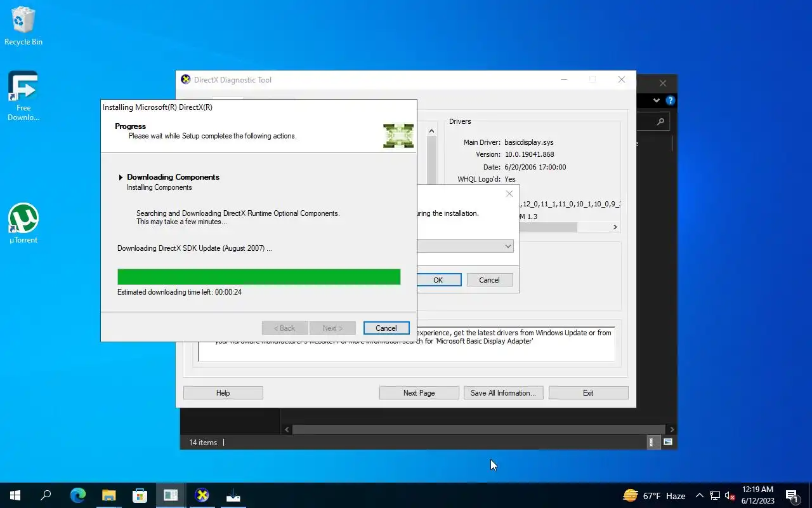This screenshot has width=812, height=508.
Task: Select the 'Installing Components' step text
Action: click(x=159, y=187)
